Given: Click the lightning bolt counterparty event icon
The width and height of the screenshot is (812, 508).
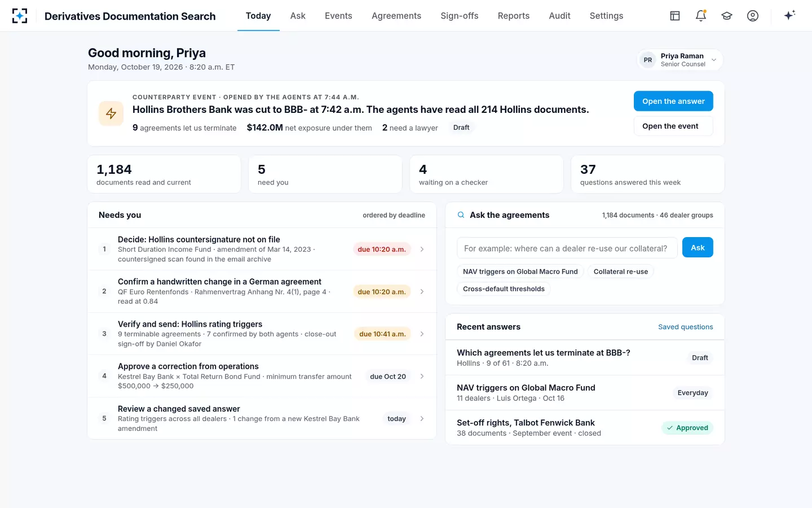Looking at the screenshot, I should (x=111, y=113).
